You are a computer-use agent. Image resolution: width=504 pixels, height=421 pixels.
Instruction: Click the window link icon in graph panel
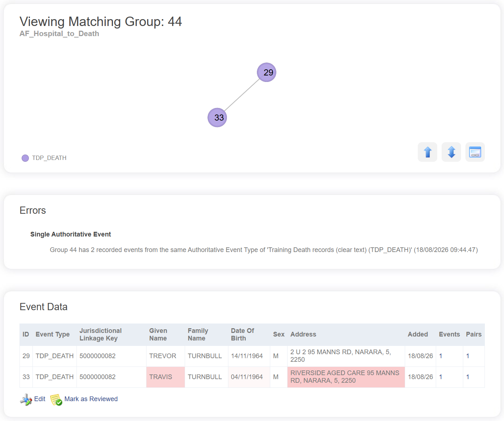(475, 152)
